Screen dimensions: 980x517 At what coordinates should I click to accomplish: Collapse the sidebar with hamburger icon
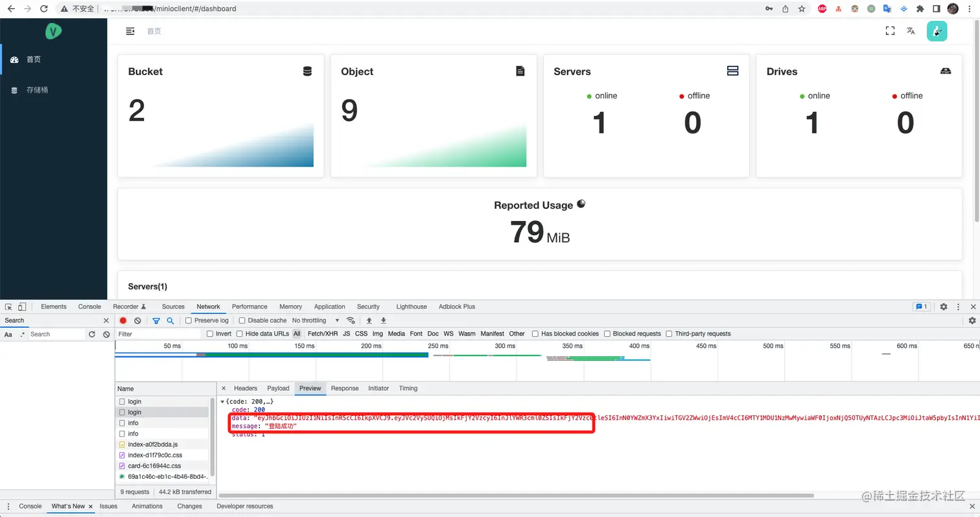pyautogui.click(x=130, y=31)
